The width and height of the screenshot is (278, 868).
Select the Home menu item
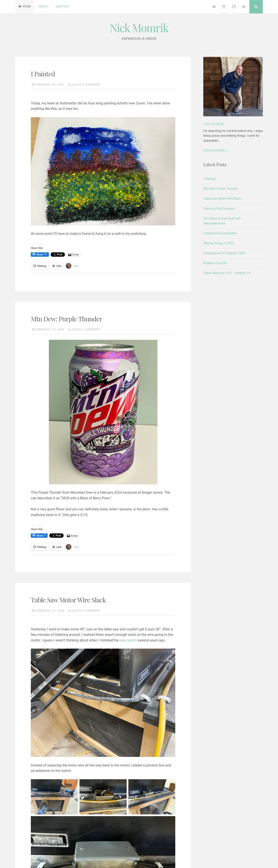[25, 7]
